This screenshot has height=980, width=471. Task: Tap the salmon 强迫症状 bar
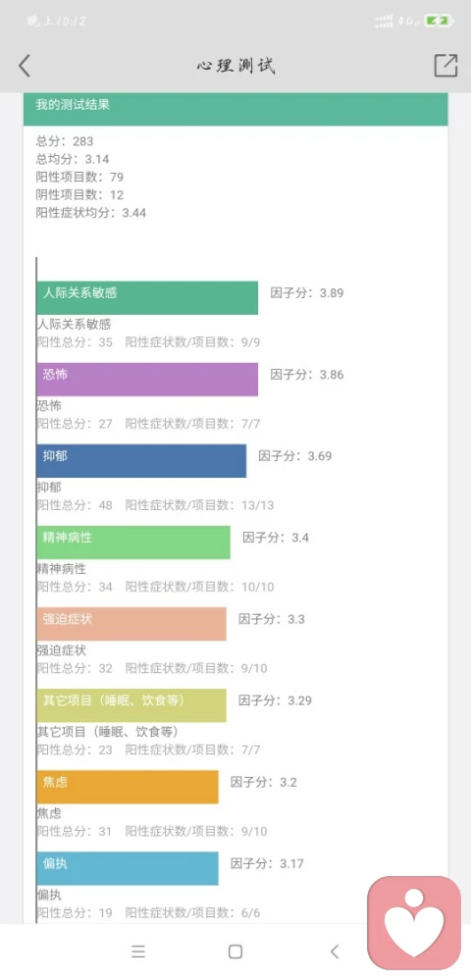[131, 624]
